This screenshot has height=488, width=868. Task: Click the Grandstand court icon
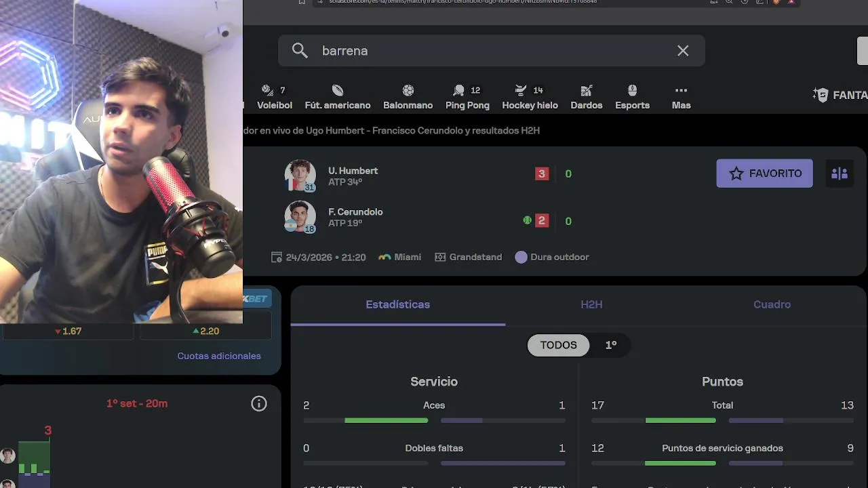pyautogui.click(x=440, y=257)
